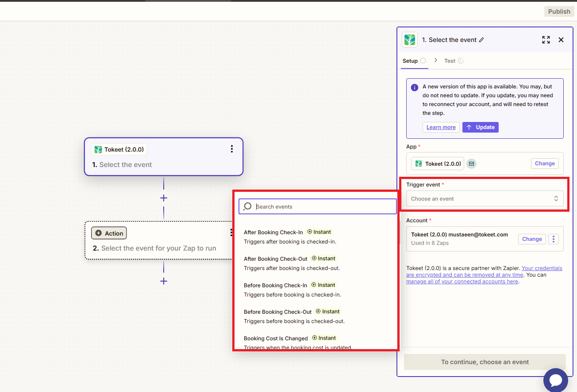Click the Tokeet account email text
The height and width of the screenshot is (392, 577).
[459, 235]
